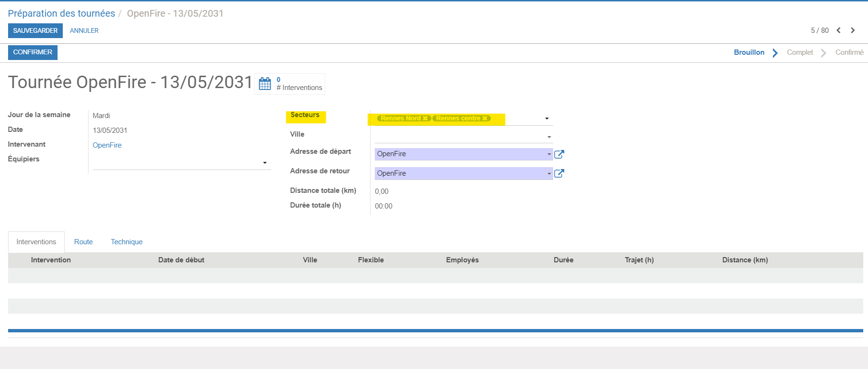Click the Sauvegarder button
The width and height of the screenshot is (868, 369).
pos(35,30)
